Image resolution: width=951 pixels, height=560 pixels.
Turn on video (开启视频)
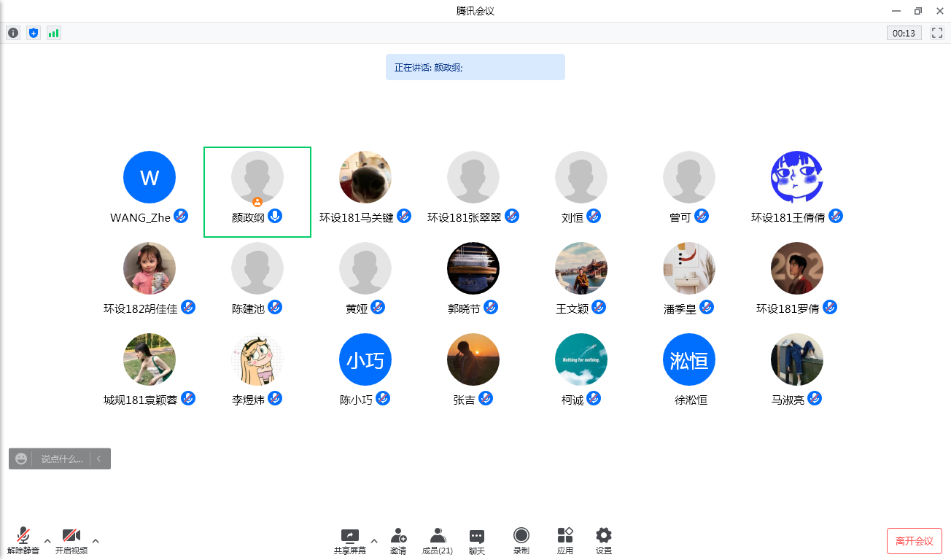pos(71,541)
